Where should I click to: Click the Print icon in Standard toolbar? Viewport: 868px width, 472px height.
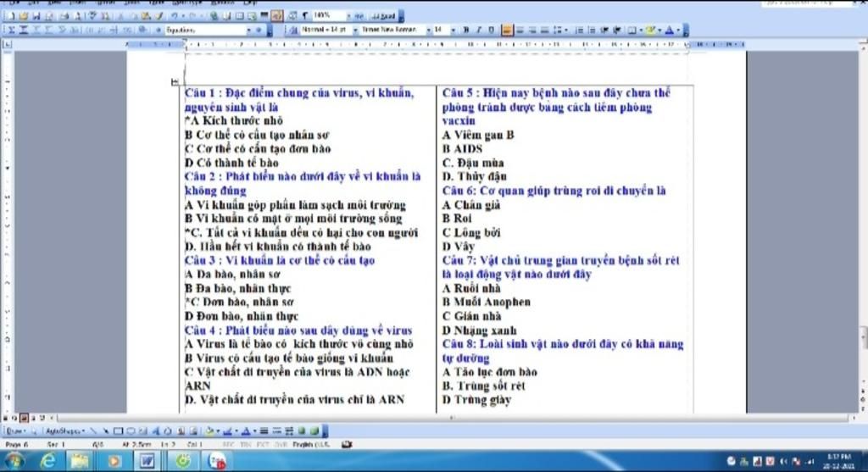64,16
